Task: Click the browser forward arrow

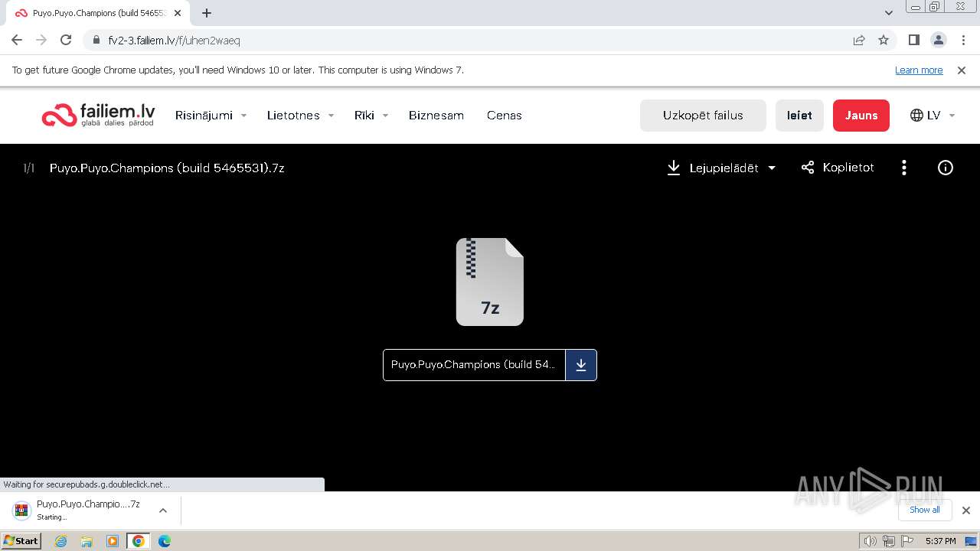Action: (41, 41)
